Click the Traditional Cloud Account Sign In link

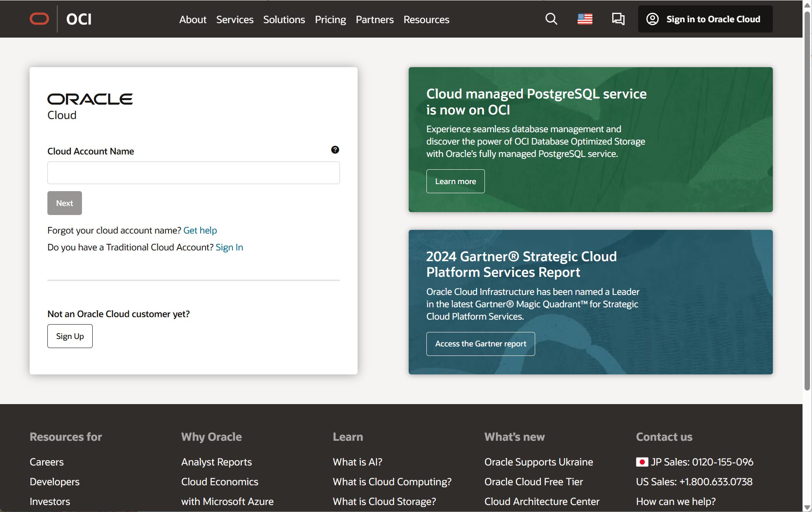tap(229, 247)
